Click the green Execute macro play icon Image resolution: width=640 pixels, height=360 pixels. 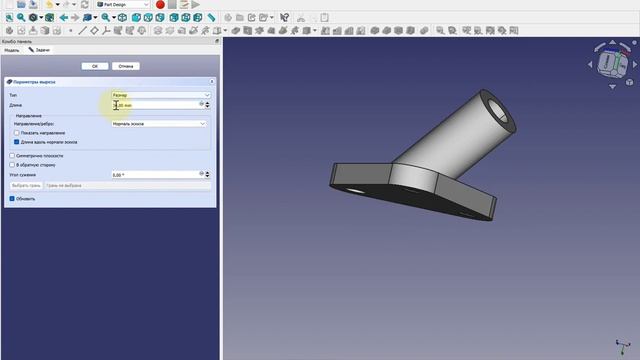196,4
